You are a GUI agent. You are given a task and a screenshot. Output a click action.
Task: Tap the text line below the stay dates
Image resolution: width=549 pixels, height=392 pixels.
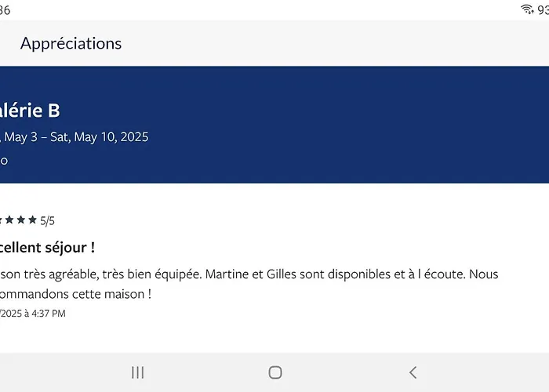(4, 161)
